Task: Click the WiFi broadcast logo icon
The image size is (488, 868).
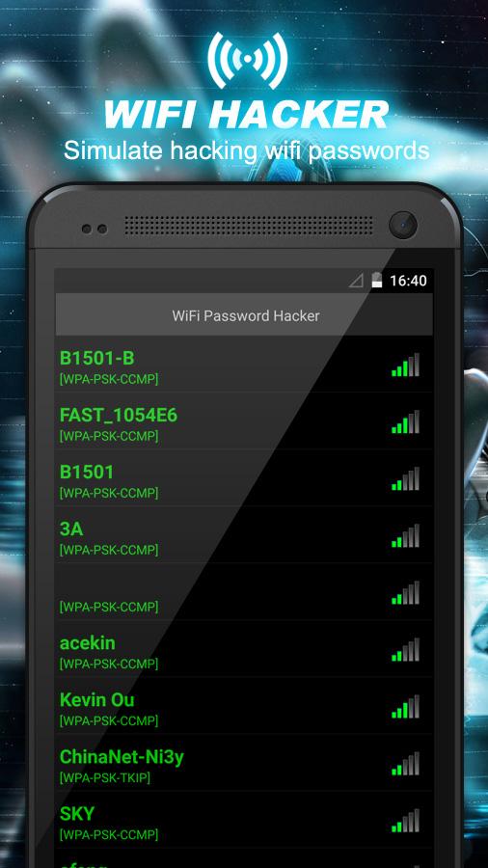Action: pyautogui.click(x=247, y=61)
